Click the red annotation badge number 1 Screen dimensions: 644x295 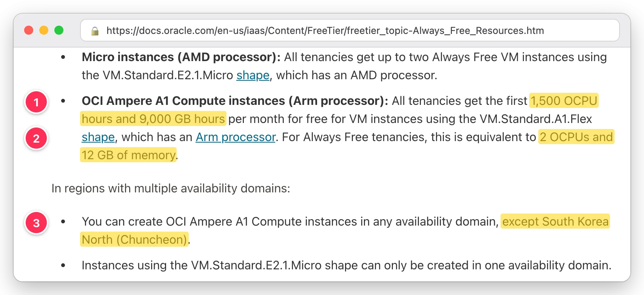point(36,102)
